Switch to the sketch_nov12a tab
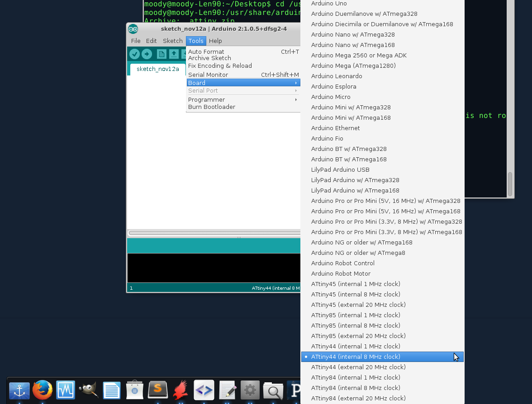The height and width of the screenshot is (404, 532). coord(158,69)
